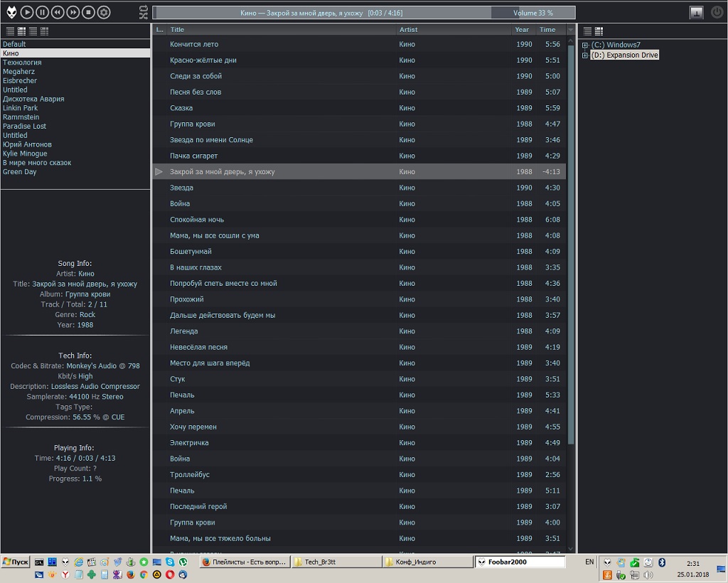Screen dimensions: 728x583
Task: Toggle shuffle playback icon
Action: point(144,16)
